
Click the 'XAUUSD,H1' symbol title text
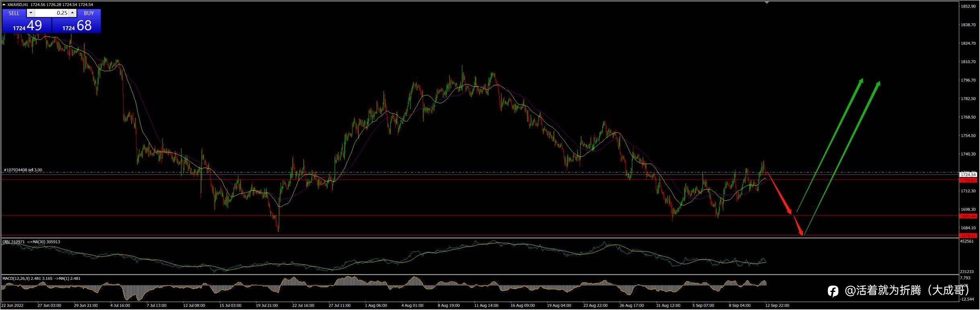(x=18, y=5)
